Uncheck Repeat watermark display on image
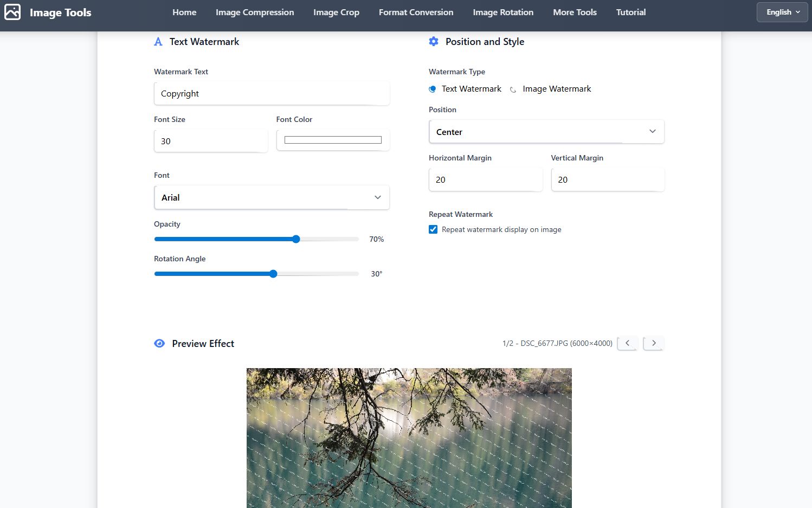This screenshot has height=508, width=812. pyautogui.click(x=433, y=229)
